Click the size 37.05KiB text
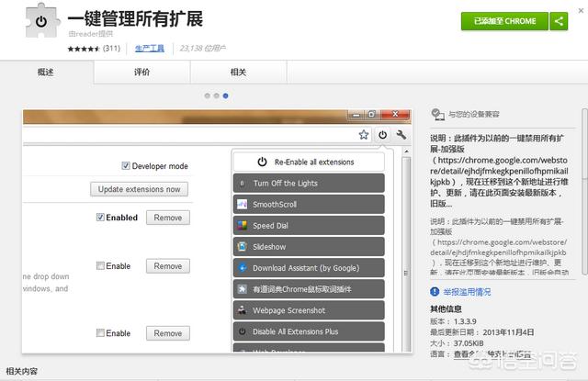 (x=469, y=343)
